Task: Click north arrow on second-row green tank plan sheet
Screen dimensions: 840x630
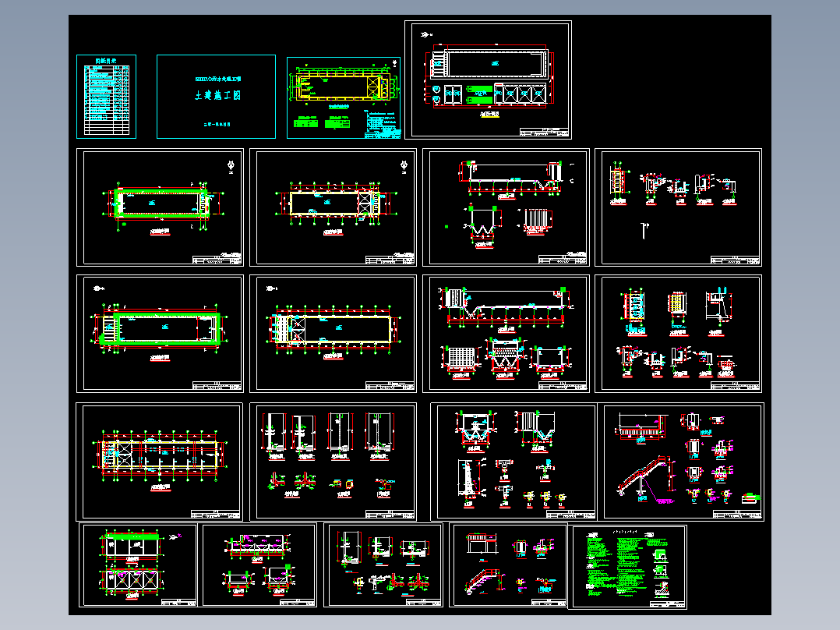Action: (231, 166)
